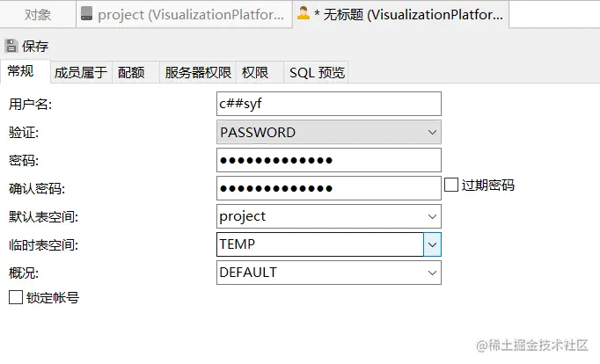This screenshot has height=364, width=600.
Task: Open the 权限 tab
Action: [x=255, y=73]
